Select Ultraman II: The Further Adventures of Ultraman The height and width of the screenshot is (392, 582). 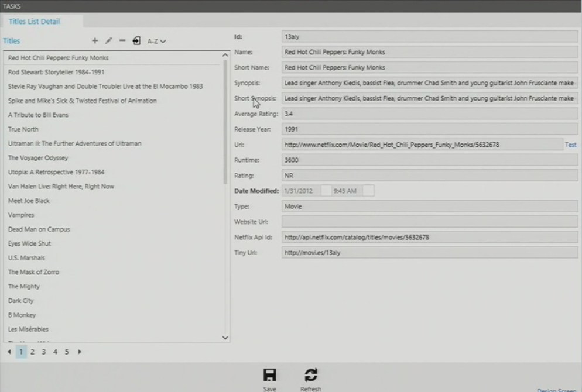click(113, 143)
